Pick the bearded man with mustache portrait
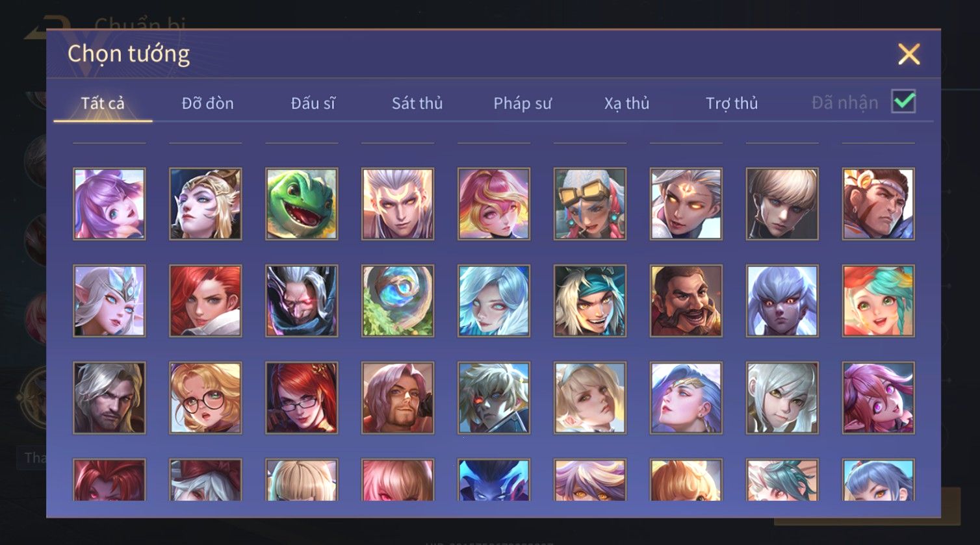980x545 pixels. point(686,301)
